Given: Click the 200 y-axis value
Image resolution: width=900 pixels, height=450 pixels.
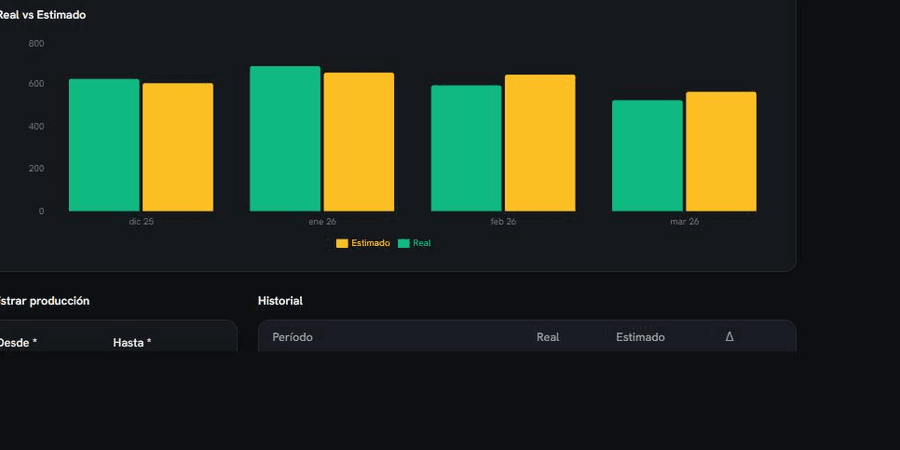Looking at the screenshot, I should coord(36,168).
